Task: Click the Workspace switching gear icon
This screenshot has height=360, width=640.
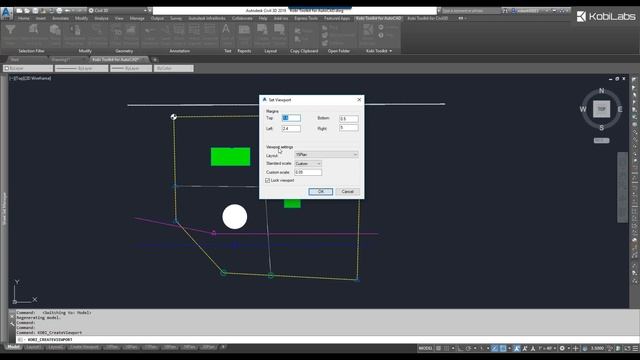Action: 562,348
